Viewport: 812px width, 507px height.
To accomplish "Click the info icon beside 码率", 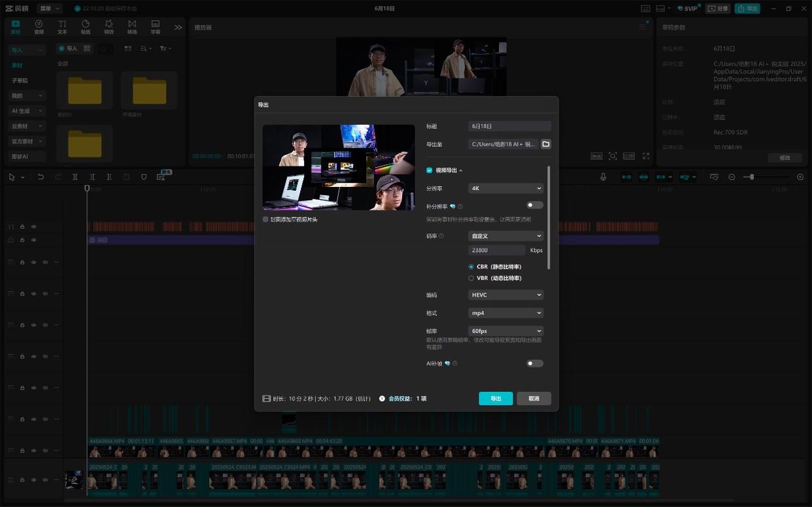I will [x=441, y=236].
